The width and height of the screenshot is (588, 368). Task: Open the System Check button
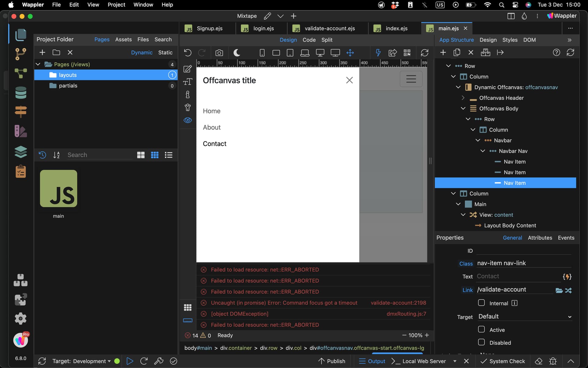pyautogui.click(x=503, y=361)
